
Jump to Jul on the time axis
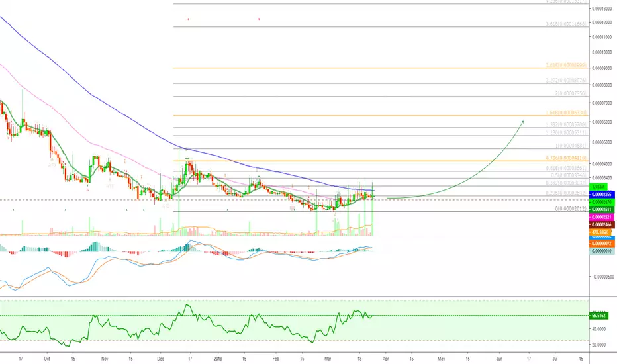pyautogui.click(x=555, y=359)
